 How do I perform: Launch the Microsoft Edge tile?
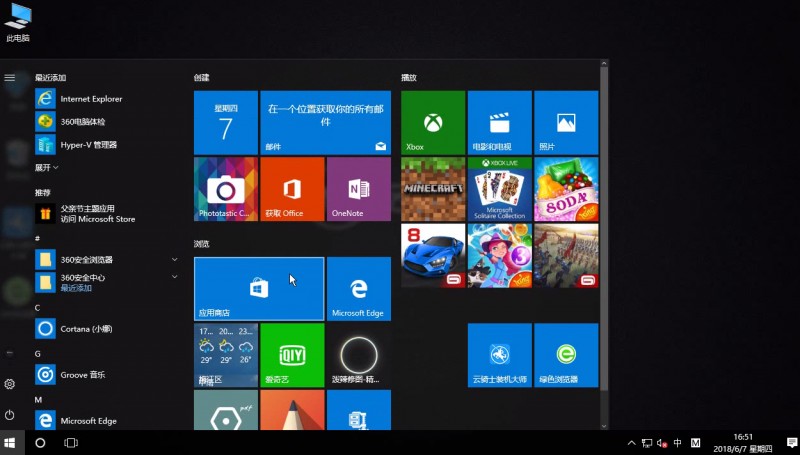359,289
